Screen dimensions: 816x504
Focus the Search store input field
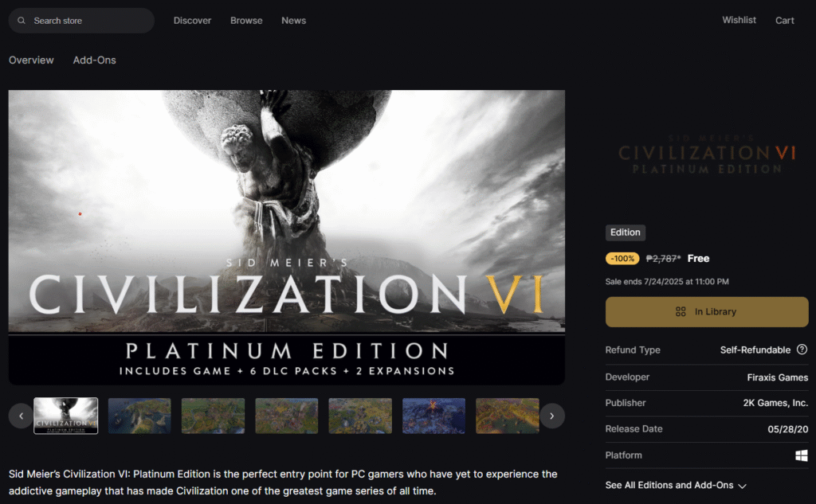pos(81,21)
